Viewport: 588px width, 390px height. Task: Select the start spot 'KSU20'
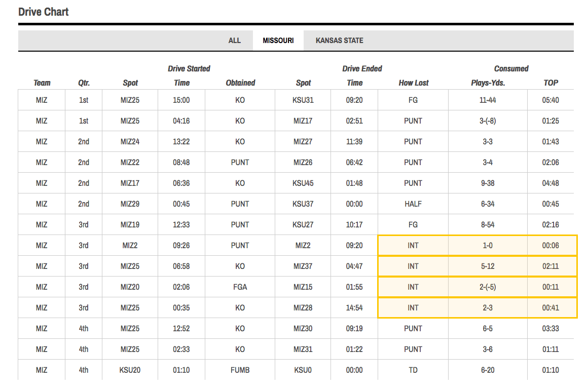pyautogui.click(x=130, y=370)
